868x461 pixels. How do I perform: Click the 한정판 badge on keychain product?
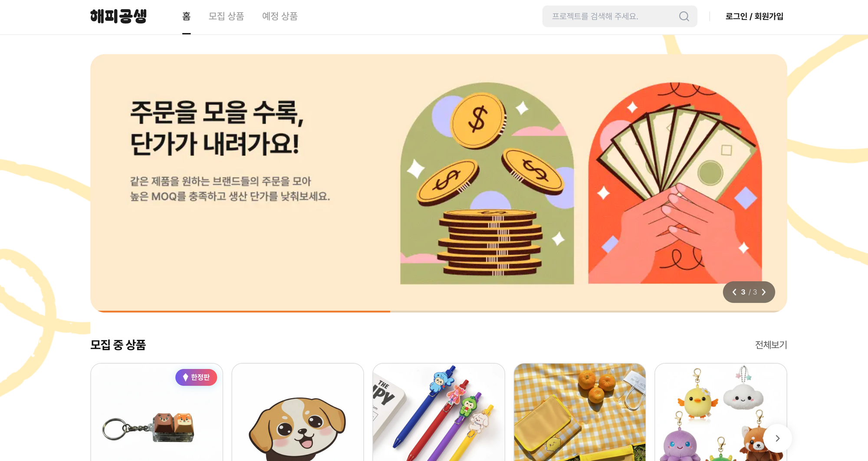tap(196, 377)
